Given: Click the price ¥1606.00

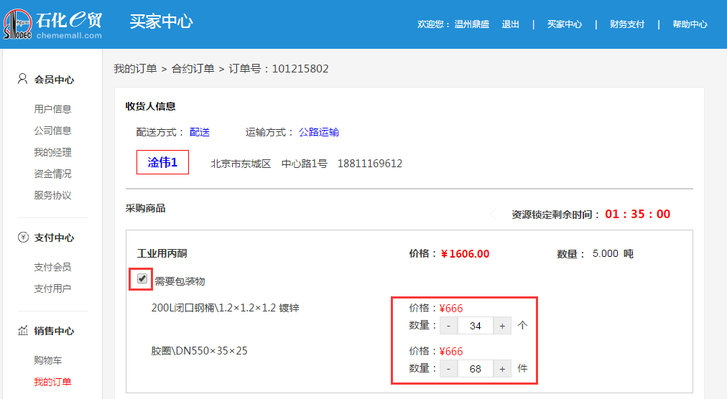Looking at the screenshot, I should [465, 254].
